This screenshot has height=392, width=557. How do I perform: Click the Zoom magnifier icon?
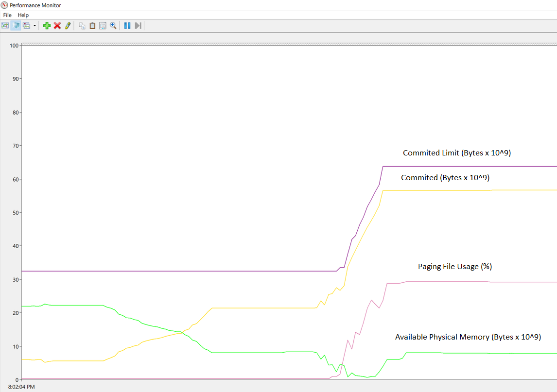coord(113,26)
